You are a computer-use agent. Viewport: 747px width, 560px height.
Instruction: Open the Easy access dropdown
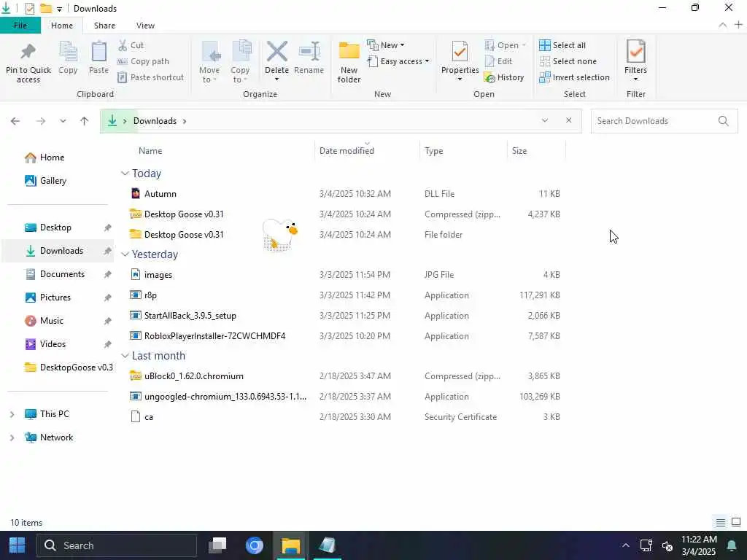click(398, 61)
